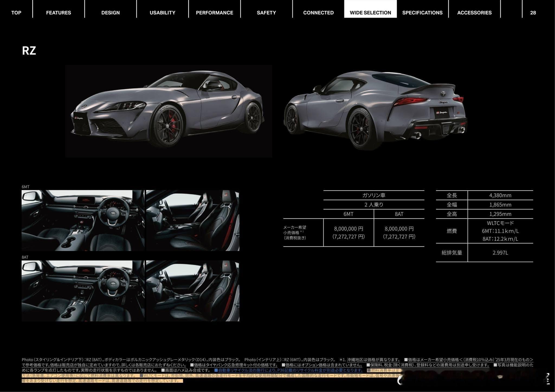555x392 pixels.
Task: Click the 燃費 row label
Action: point(452,231)
